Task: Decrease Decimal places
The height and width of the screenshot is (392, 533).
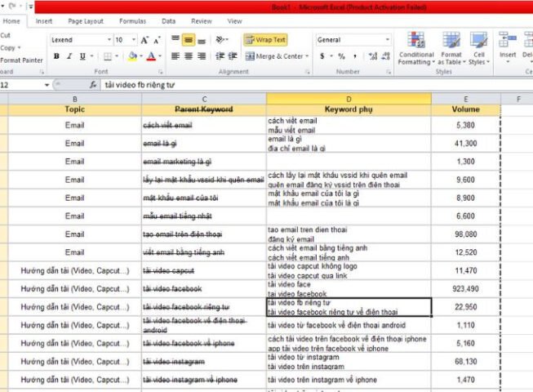Action: click(x=386, y=56)
